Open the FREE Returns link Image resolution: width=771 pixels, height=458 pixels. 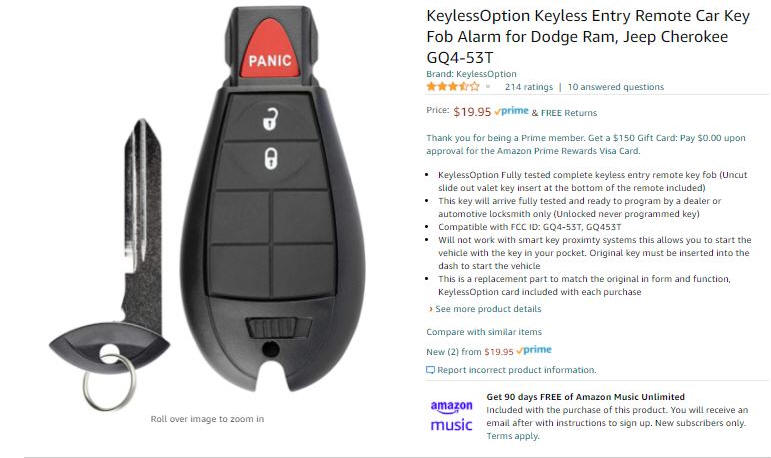pos(568,113)
